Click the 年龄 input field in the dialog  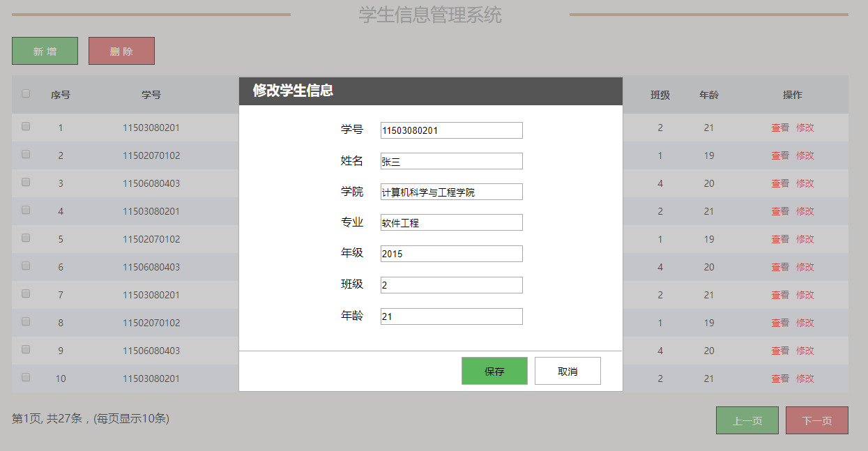point(451,316)
